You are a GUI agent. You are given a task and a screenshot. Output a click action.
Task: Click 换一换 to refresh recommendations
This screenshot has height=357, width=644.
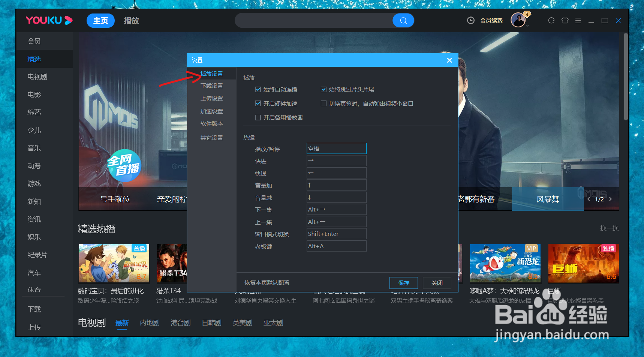[x=609, y=228]
